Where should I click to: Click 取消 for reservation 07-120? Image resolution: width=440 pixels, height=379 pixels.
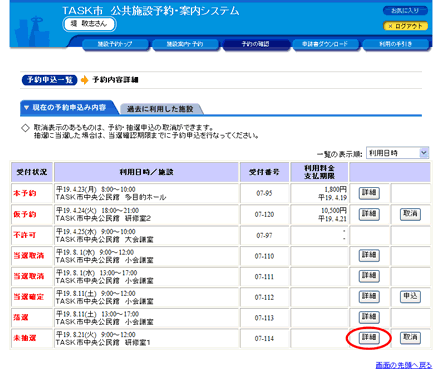410,214
